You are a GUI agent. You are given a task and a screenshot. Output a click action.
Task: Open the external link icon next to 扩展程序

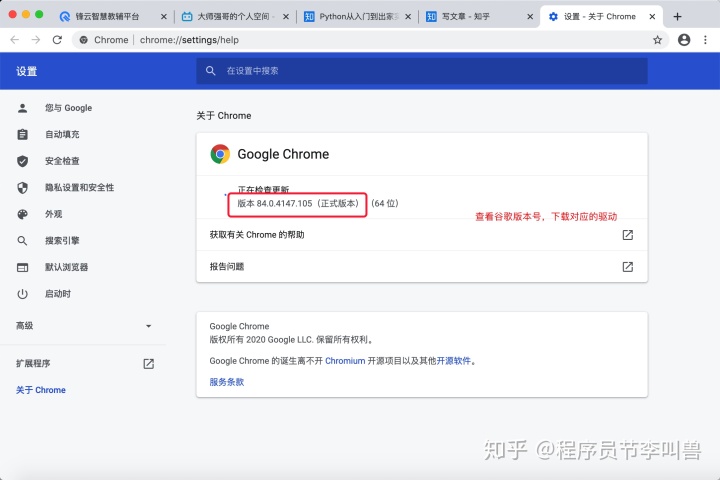[148, 364]
